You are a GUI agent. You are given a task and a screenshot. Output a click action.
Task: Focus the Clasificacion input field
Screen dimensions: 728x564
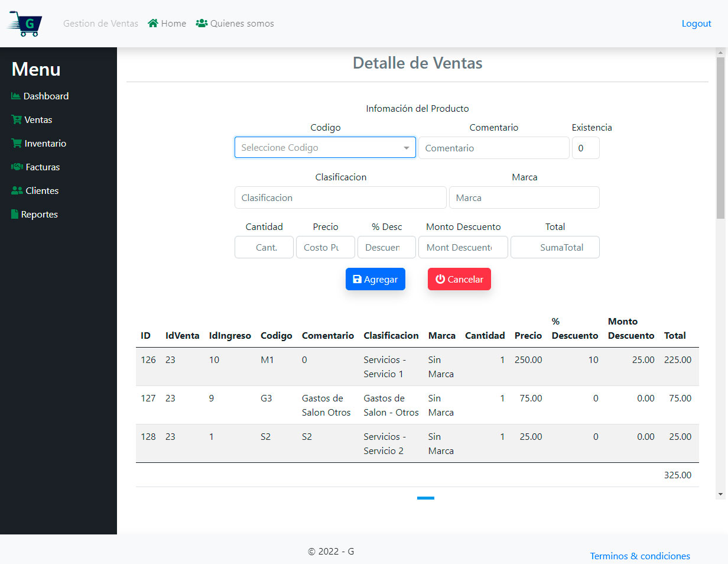click(x=340, y=197)
